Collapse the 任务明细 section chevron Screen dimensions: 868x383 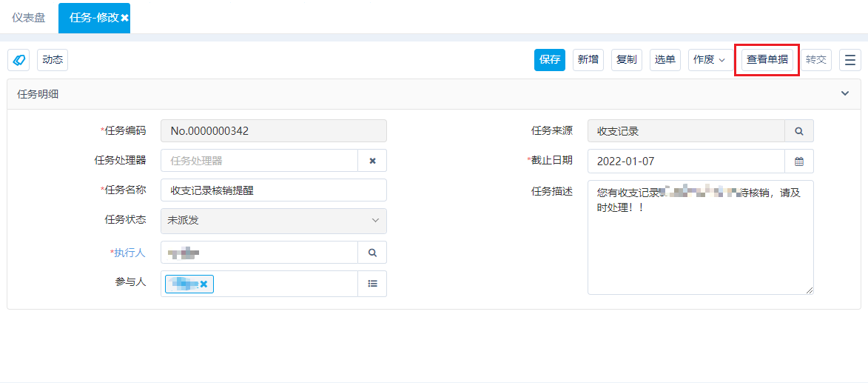[845, 93]
